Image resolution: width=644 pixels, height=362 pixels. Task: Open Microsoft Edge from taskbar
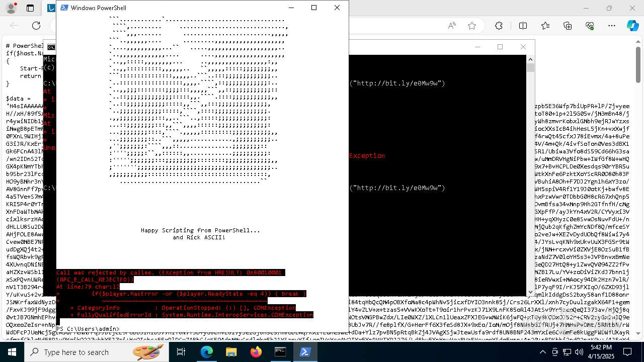click(207, 352)
